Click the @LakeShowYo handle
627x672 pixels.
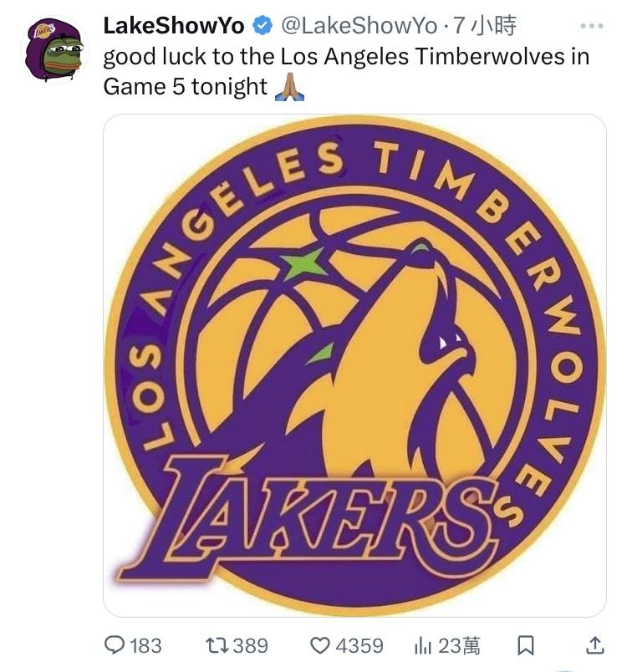click(359, 26)
